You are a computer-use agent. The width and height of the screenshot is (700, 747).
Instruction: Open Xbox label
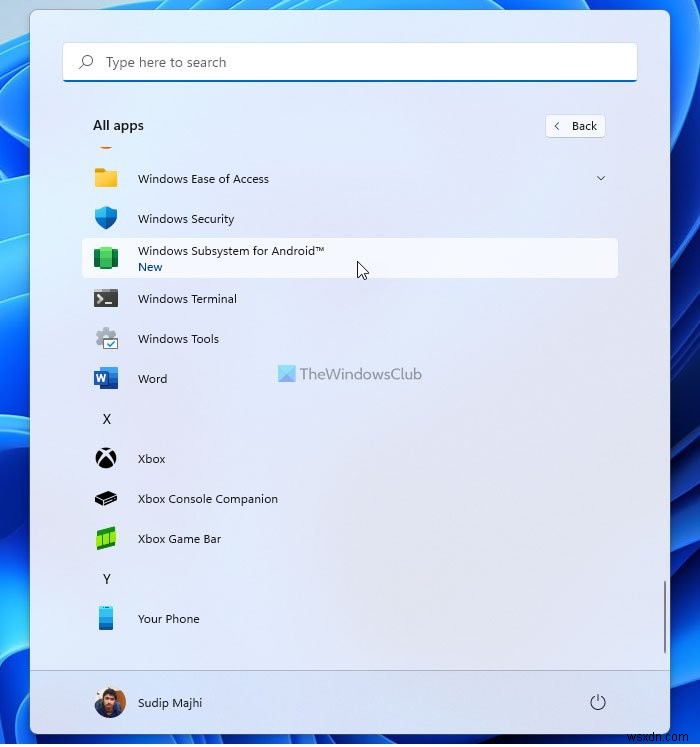coord(152,459)
